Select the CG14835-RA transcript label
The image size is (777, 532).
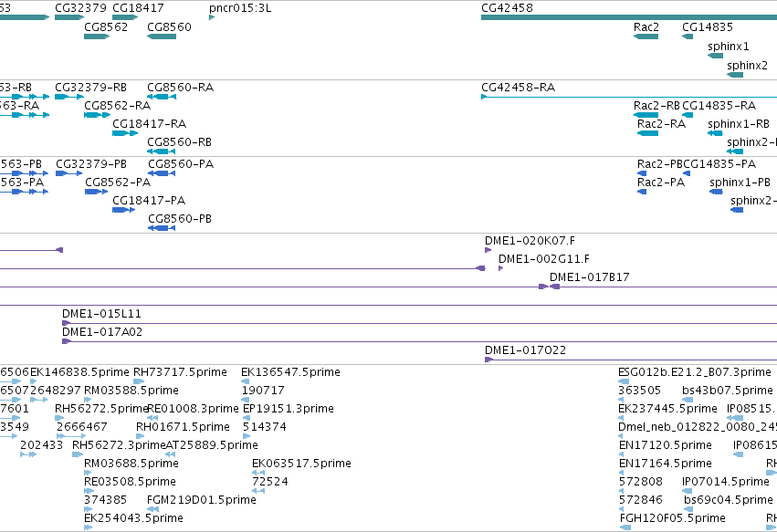(719, 106)
